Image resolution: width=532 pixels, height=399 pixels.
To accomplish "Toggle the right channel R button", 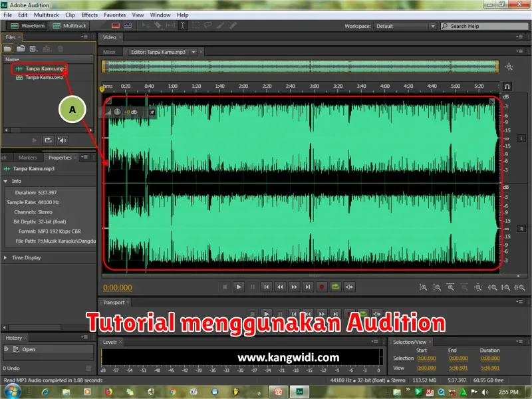I will tap(521, 229).
